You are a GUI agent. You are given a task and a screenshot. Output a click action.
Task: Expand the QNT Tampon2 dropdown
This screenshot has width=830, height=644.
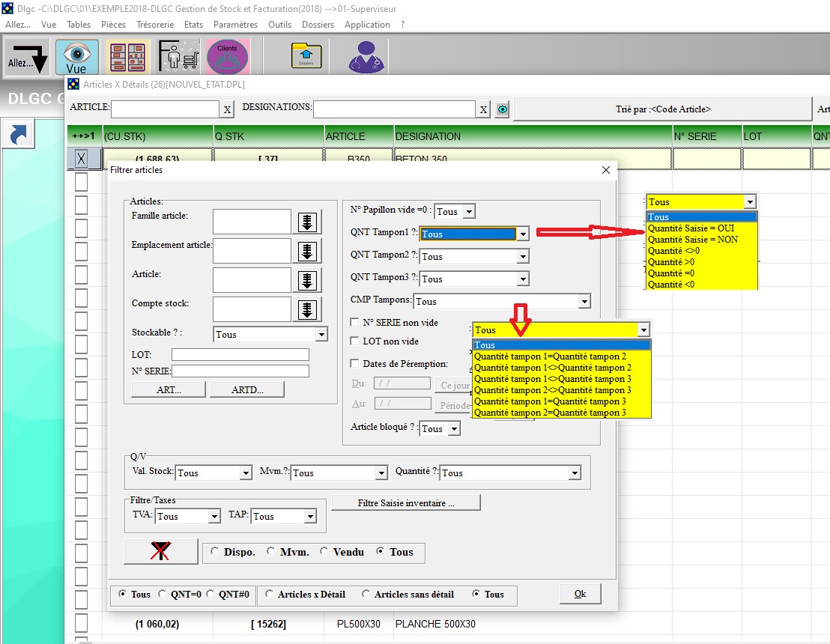click(x=524, y=257)
